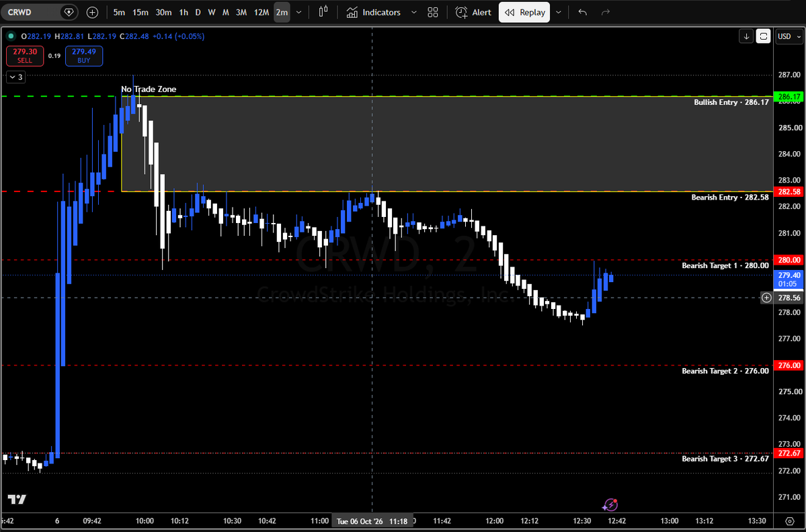Viewport: 806px width, 532px height.
Task: Select the 12M timeframe
Action: [x=261, y=12]
